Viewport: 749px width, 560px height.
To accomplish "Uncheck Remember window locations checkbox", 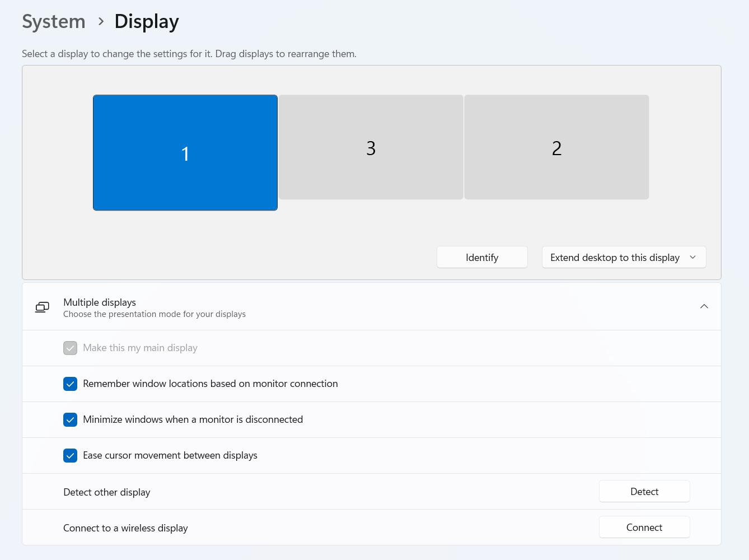I will tap(71, 384).
